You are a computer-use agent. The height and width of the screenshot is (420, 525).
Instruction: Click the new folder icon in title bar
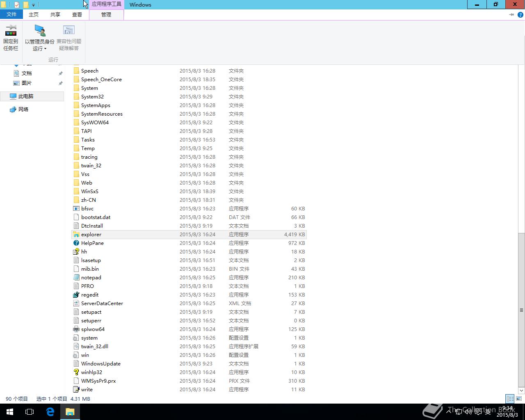tap(26, 5)
